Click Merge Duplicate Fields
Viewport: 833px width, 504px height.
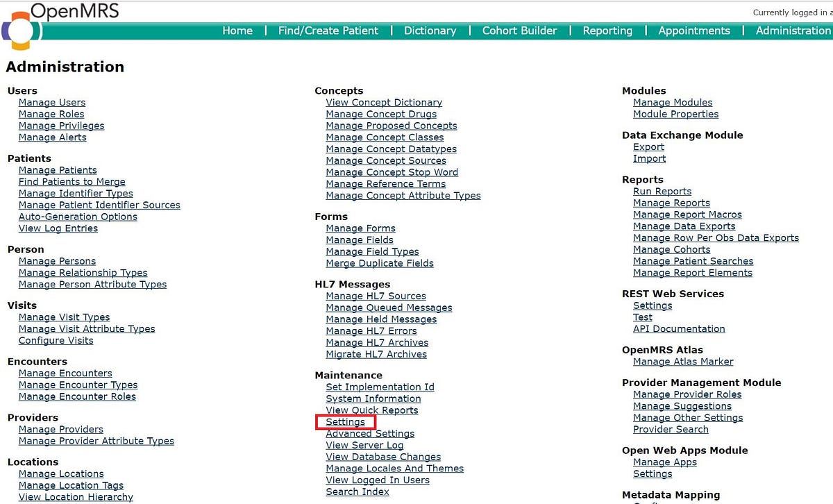[x=380, y=263]
